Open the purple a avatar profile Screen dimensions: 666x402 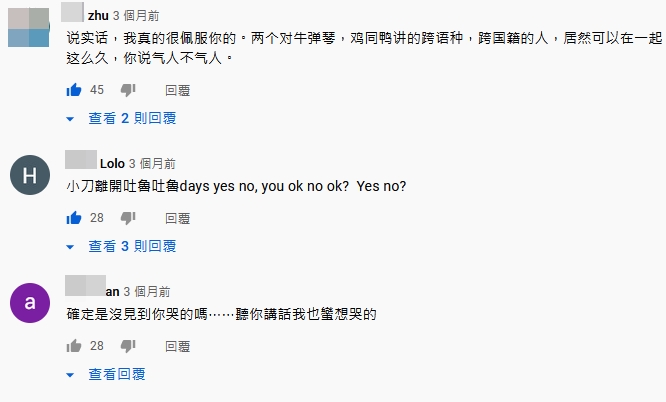coord(30,303)
